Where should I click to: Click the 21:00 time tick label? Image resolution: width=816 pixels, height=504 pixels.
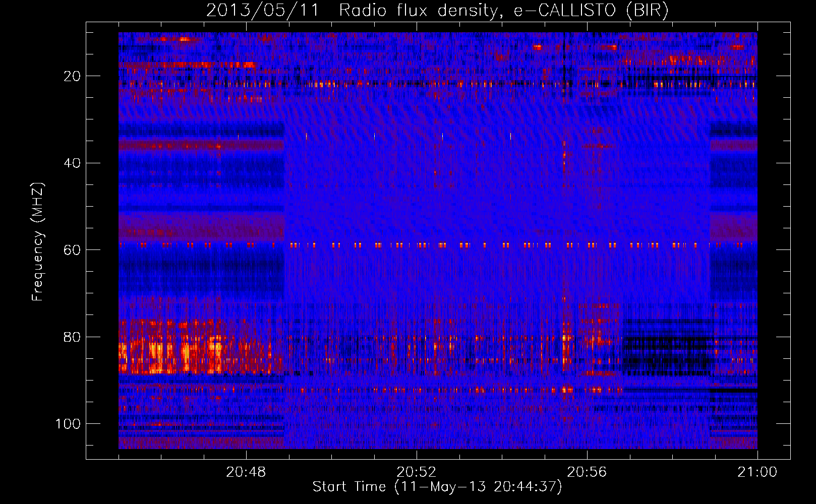pyautogui.click(x=757, y=472)
